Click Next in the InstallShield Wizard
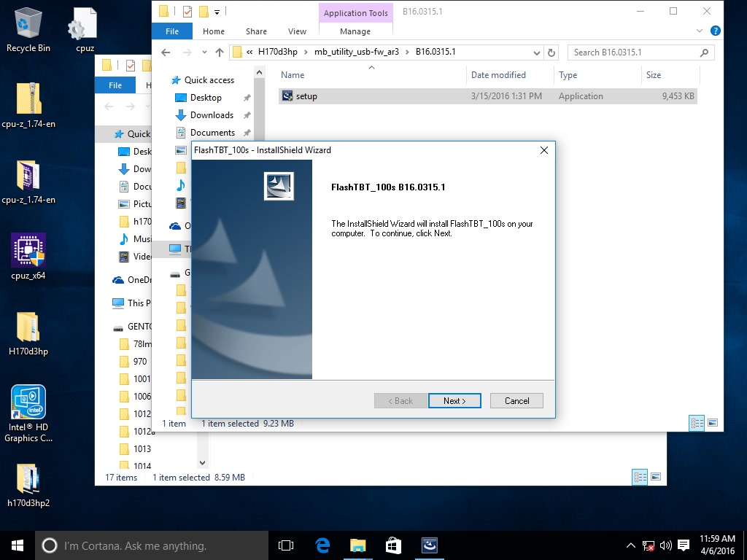 click(454, 400)
